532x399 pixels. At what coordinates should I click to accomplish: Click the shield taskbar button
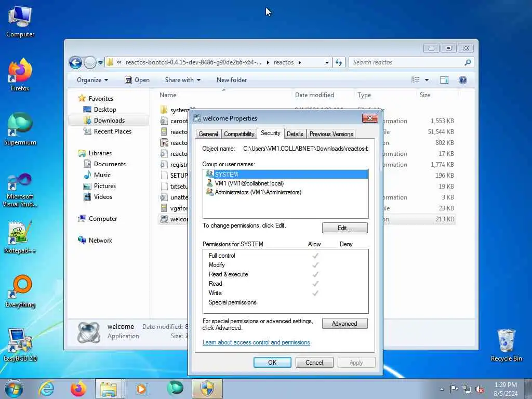[207, 389]
